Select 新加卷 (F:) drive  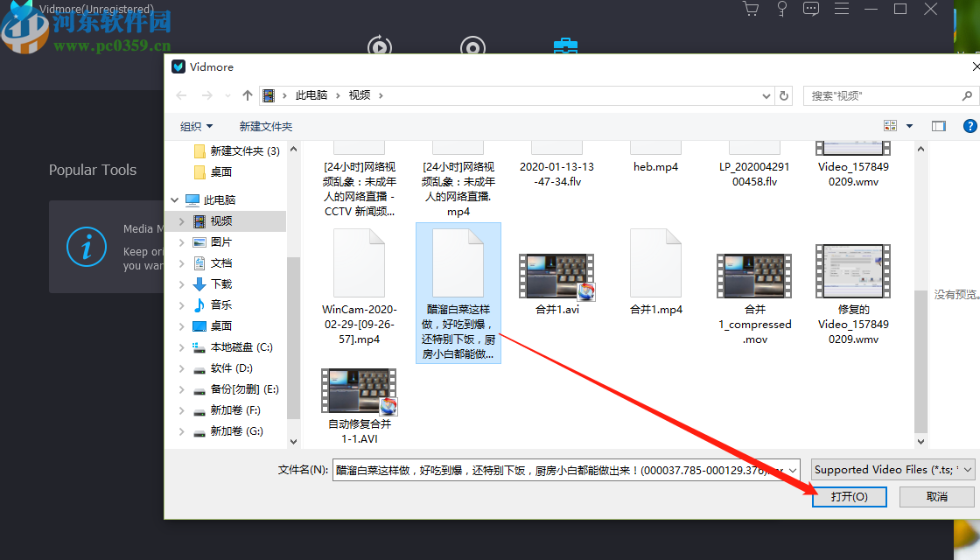(227, 410)
